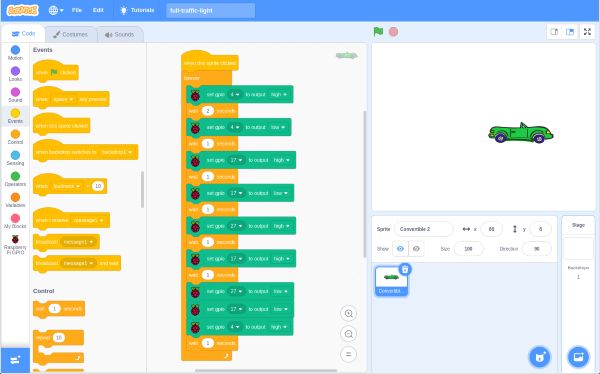Click the green convertible car on stage

click(520, 133)
